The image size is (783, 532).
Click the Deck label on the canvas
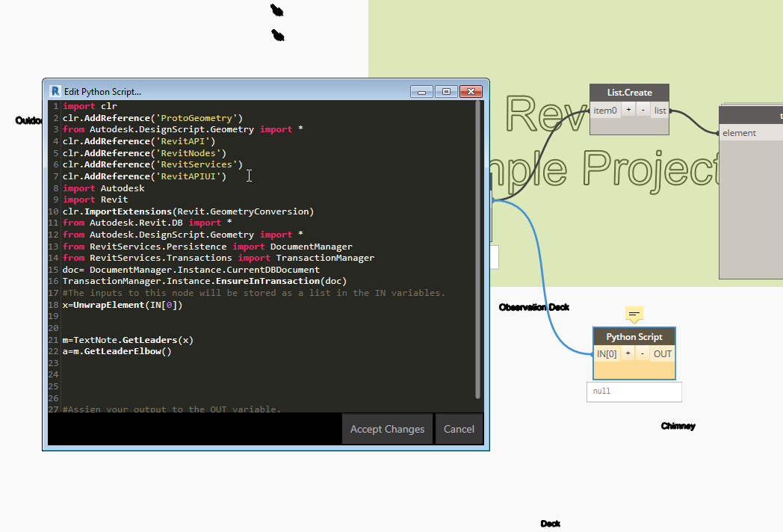pyautogui.click(x=551, y=524)
